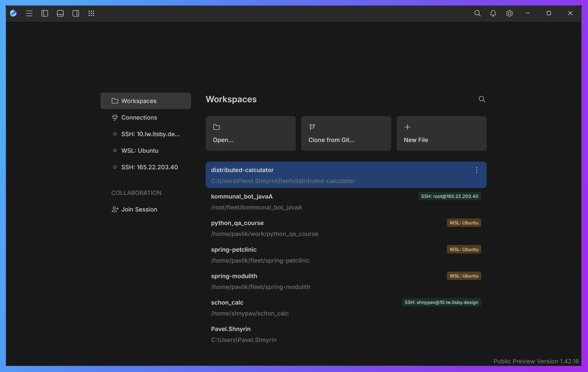Click the Fleet logo icon
Image resolution: width=588 pixels, height=372 pixels.
13,13
